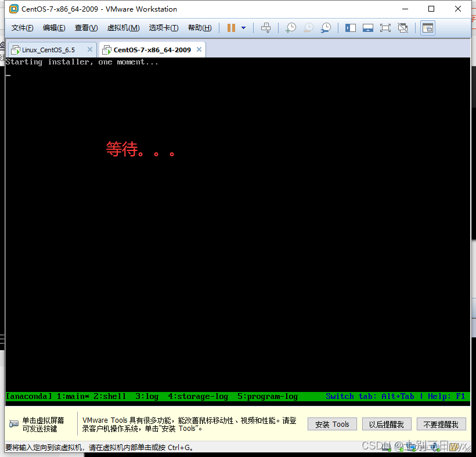Open the 帮助(H) menu
476x457 pixels.
pos(200,28)
